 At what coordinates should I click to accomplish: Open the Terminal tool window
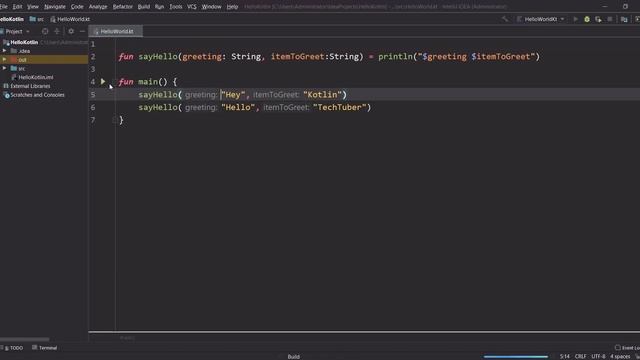coord(44,348)
